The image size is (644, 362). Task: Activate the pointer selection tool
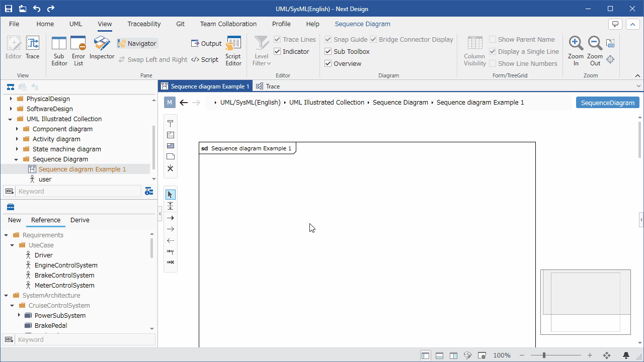tap(171, 195)
